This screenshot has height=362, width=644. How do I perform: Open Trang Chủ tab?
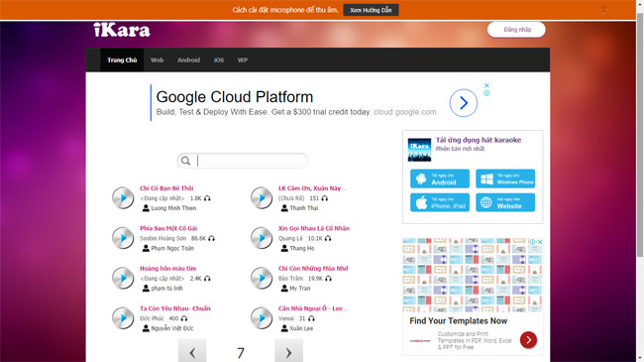pyautogui.click(x=122, y=60)
